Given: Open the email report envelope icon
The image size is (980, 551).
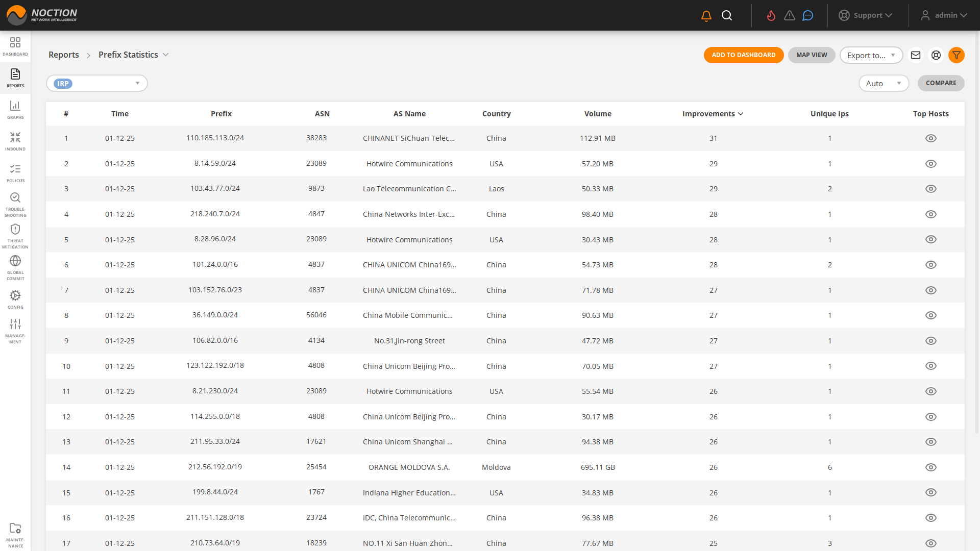Looking at the screenshot, I should [x=916, y=55].
